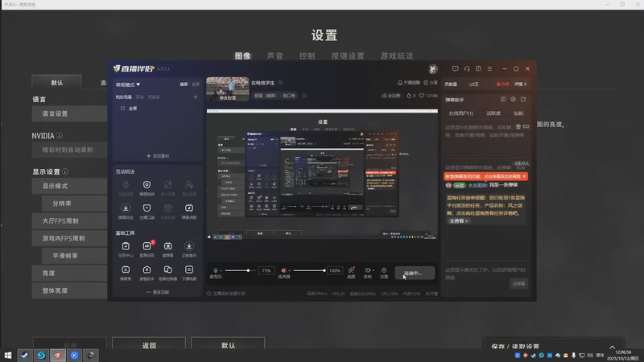Open the 场景切换器 tool icon
644x362 pixels.
[x=168, y=269]
